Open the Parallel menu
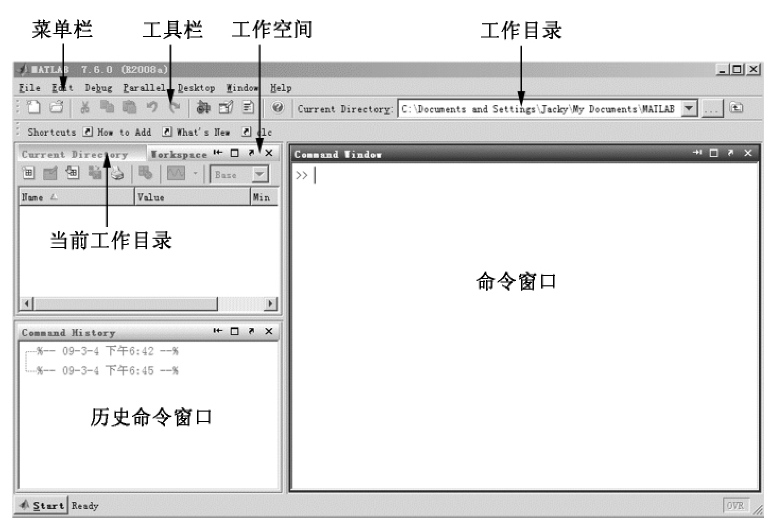The width and height of the screenshot is (779, 532). 144,88
